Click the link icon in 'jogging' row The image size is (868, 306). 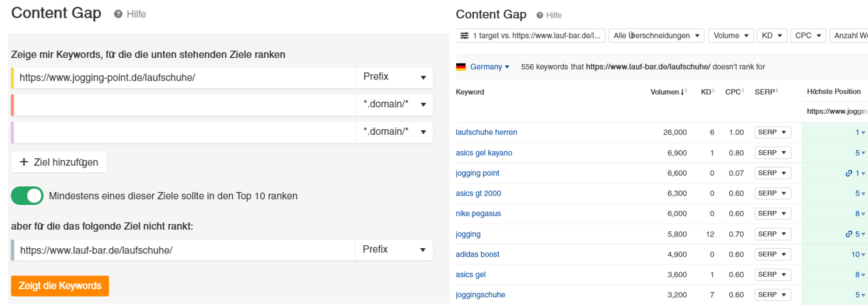click(849, 234)
